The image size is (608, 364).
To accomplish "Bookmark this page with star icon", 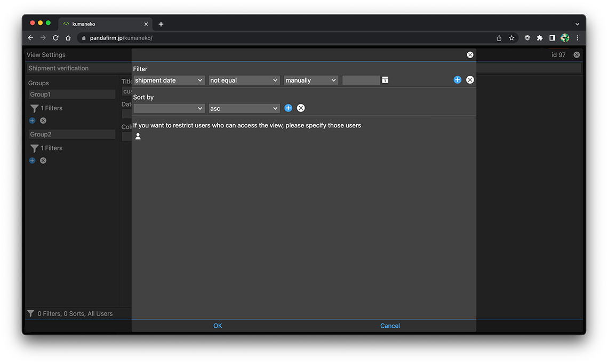I will click(x=511, y=38).
